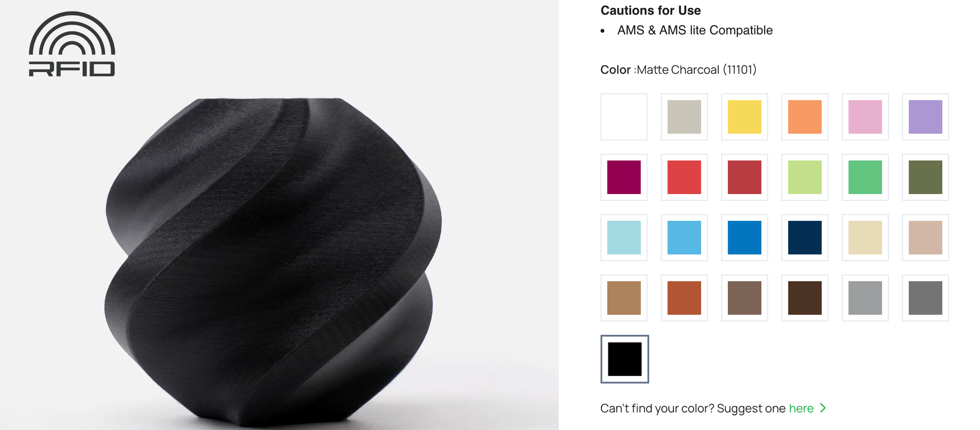Select the white color swatch
Screen dimensions: 980x430
(624, 117)
